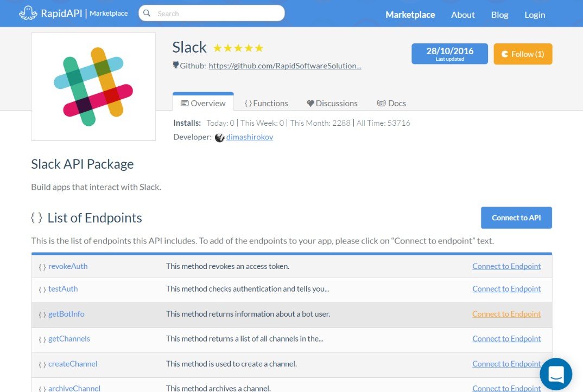The height and width of the screenshot is (392, 583).
Task: Open the chat bubble widget
Action: [556, 374]
